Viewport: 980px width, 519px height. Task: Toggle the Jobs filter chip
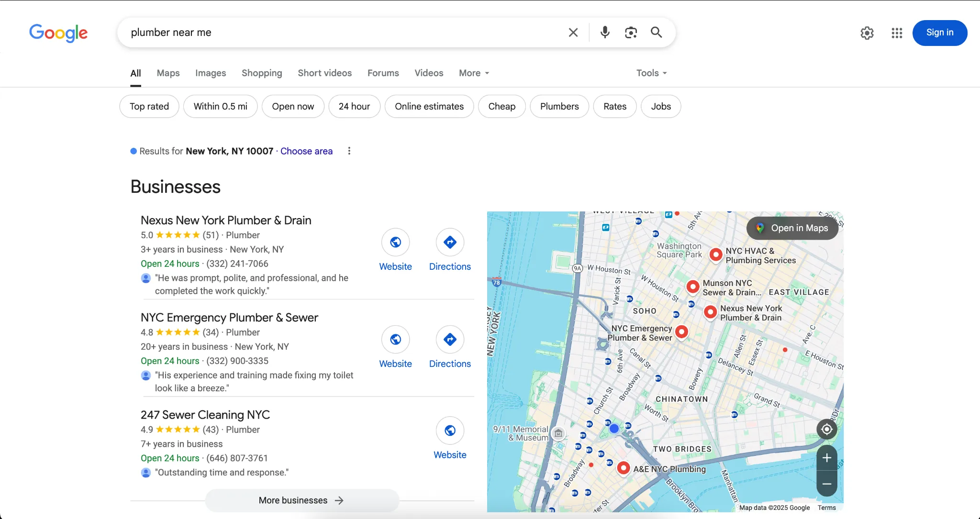coord(661,106)
